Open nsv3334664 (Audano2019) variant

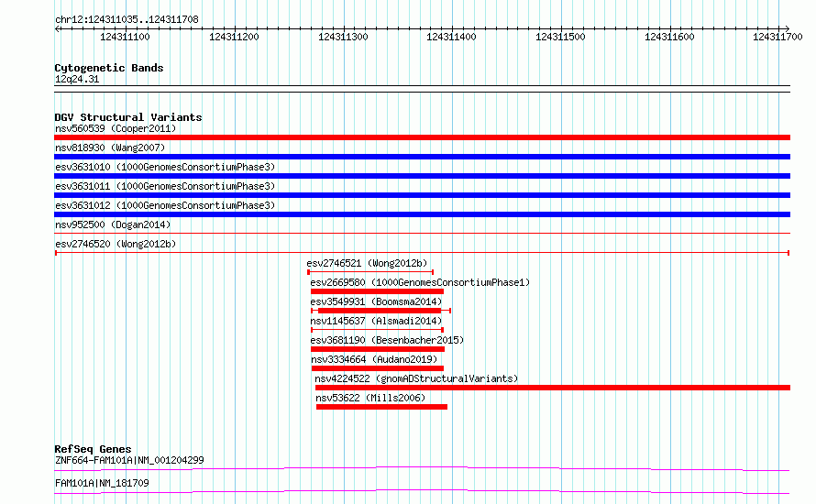(374, 359)
